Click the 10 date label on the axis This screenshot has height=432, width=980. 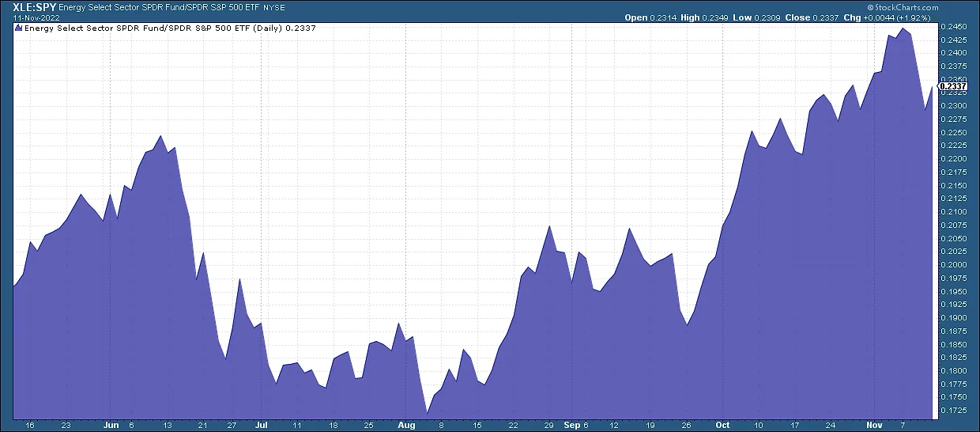(x=758, y=425)
